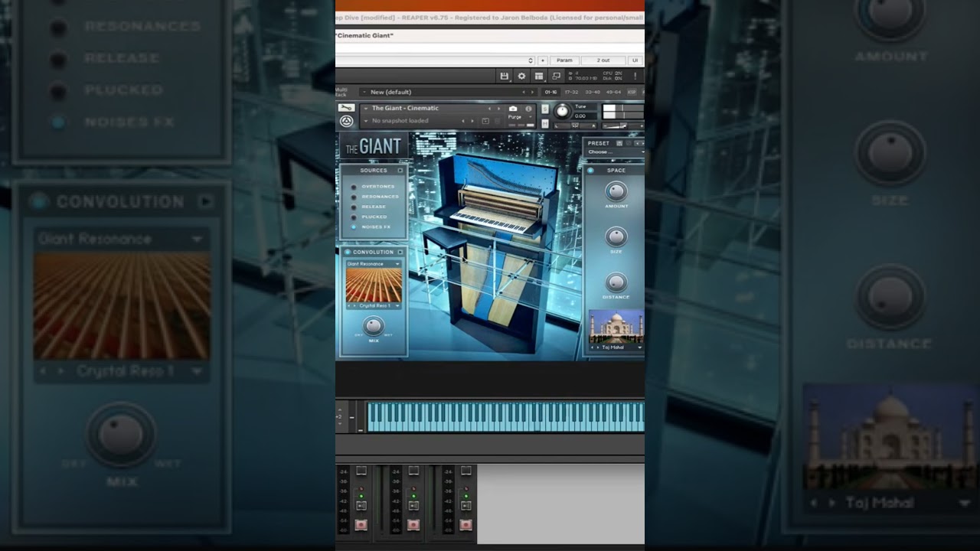Viewport: 980px width, 551px height.
Task: Shift keyboard octave up arrow
Action: click(x=340, y=410)
